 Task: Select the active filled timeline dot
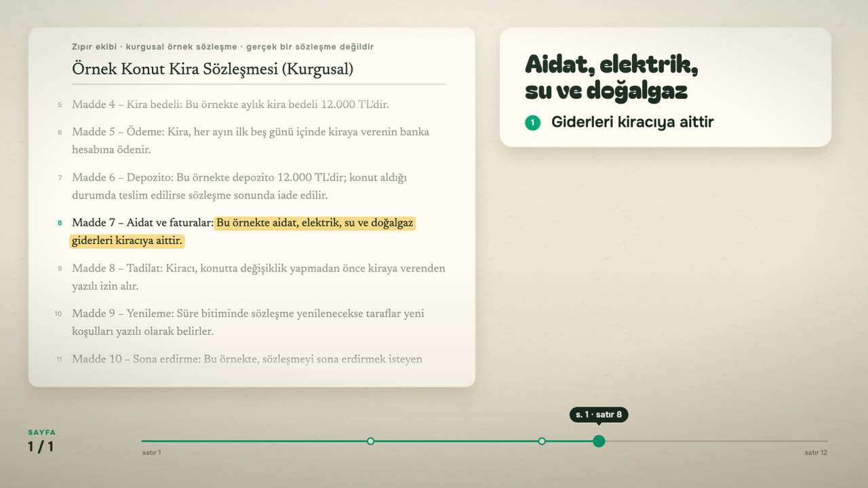[x=599, y=441]
